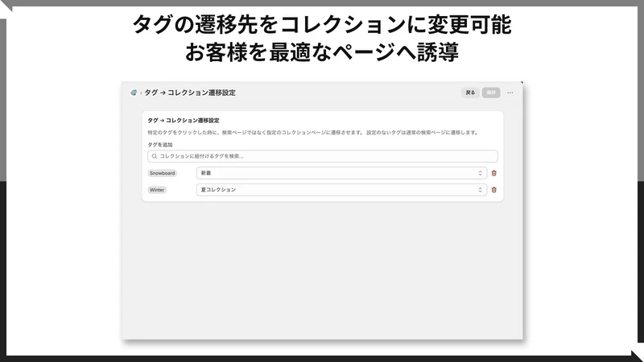Click the タグ → コレクション遷移設定 breadcrumb title
Image resolution: width=644 pixels, height=362 pixels.
(190, 93)
